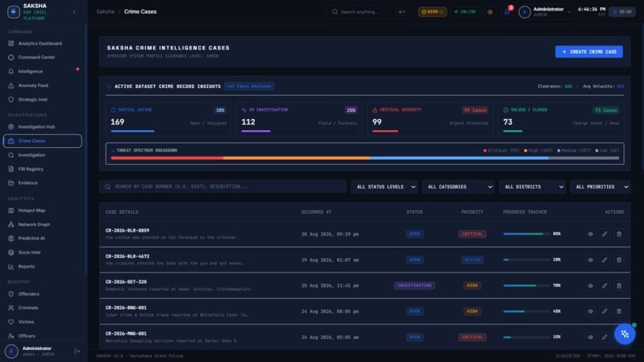Focus the Search anything box
Screen dimensions: 644x362
[x=370, y=12]
